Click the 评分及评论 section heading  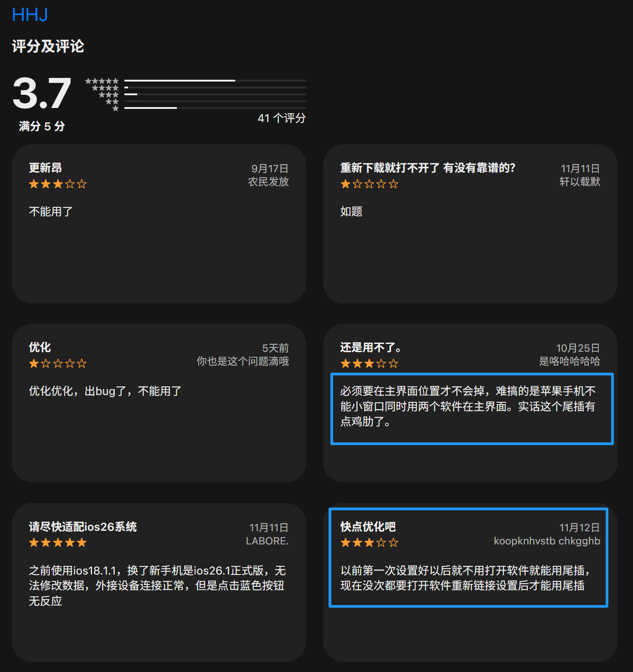(x=47, y=46)
